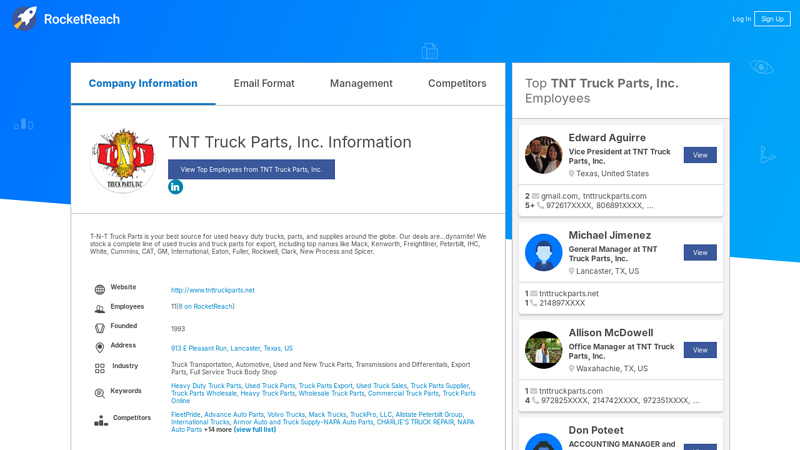Click the Founded icon
The image size is (800, 450).
(99, 328)
